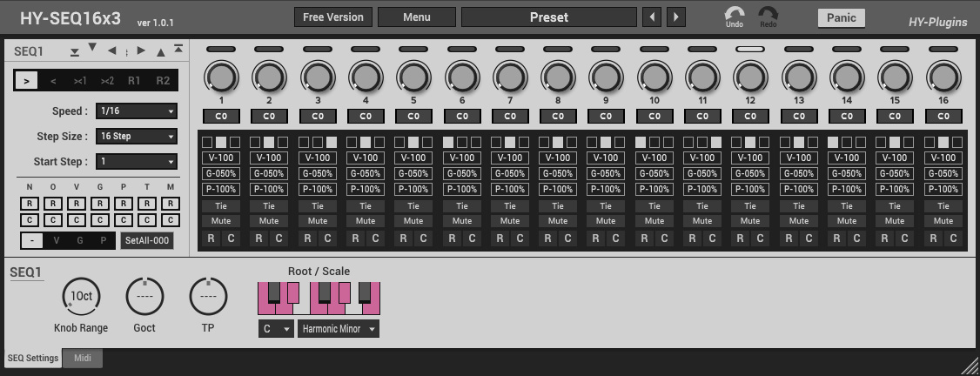Toggle the step 12 lit indicator bar
This screenshot has width=980, height=376.
[x=750, y=49]
